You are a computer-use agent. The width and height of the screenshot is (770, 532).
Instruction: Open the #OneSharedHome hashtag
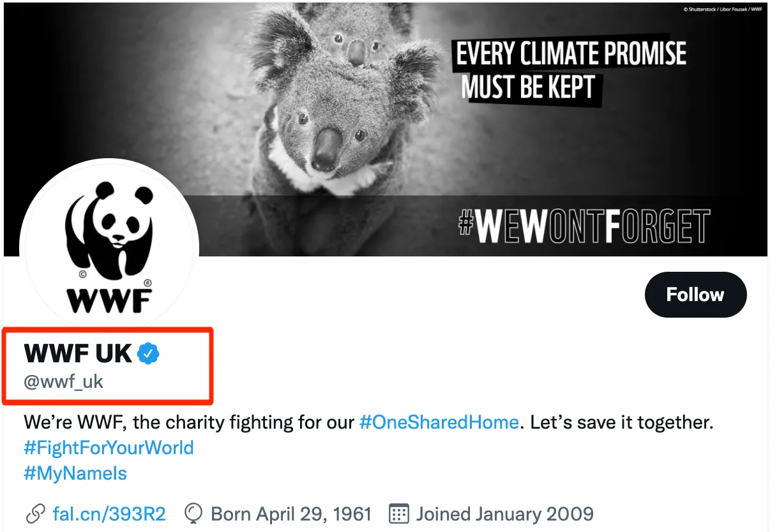pos(439,422)
